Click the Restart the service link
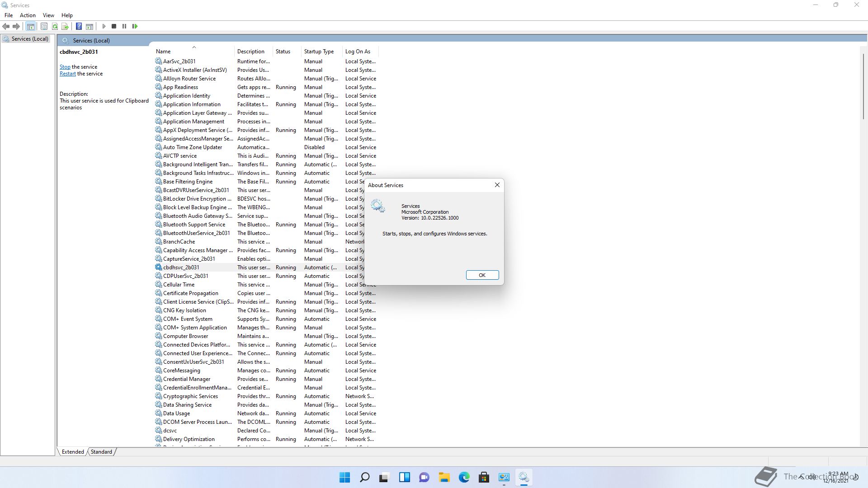Viewport: 868px width, 488px height. [67, 74]
